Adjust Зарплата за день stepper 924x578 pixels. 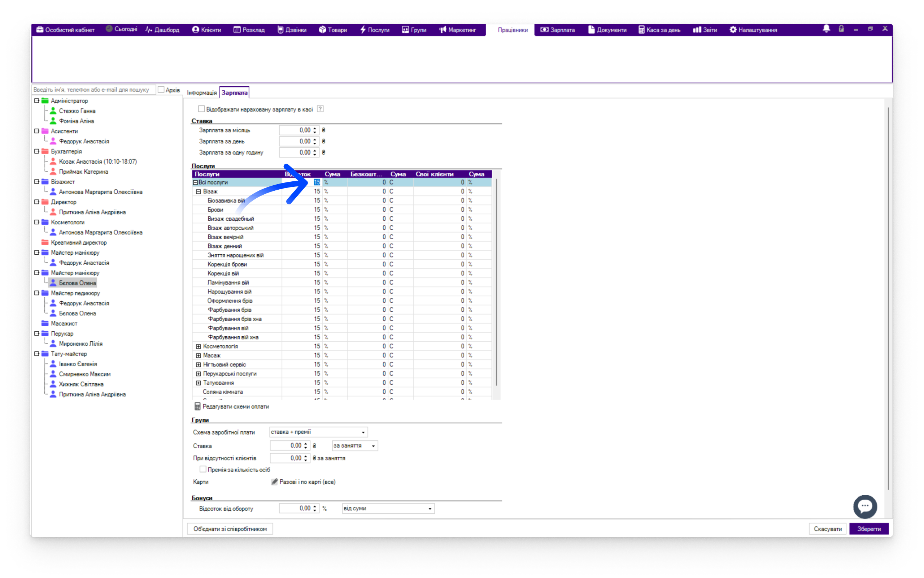click(315, 141)
